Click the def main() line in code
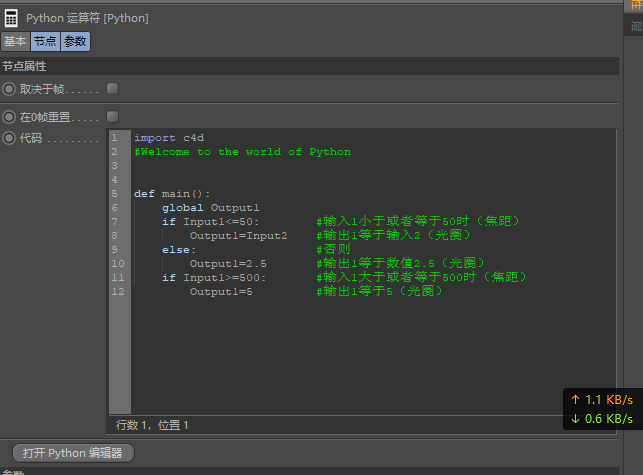 172,194
